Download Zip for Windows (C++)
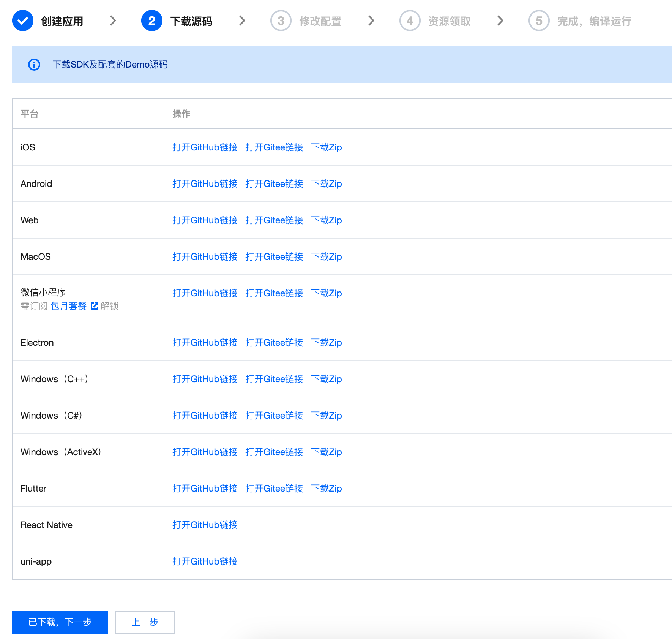Image resolution: width=672 pixels, height=639 pixels. tap(327, 379)
